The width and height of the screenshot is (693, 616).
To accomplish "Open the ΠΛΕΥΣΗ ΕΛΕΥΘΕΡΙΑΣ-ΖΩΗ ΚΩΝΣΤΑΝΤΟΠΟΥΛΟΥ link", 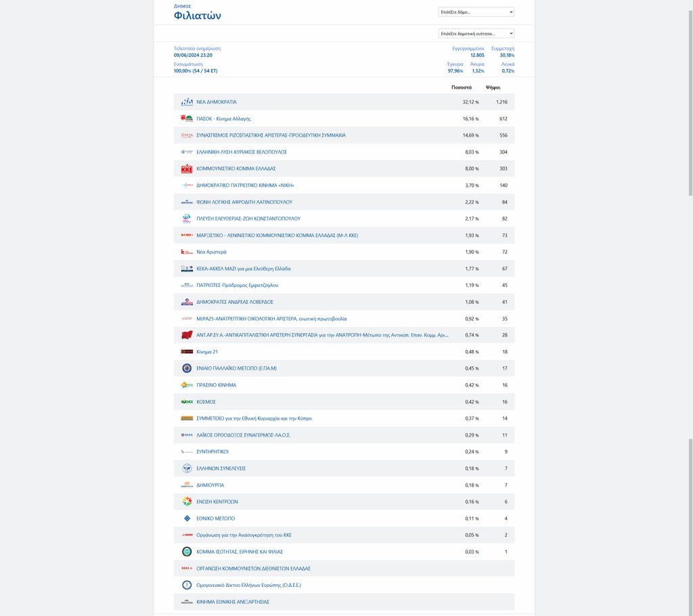I will coord(248,219).
